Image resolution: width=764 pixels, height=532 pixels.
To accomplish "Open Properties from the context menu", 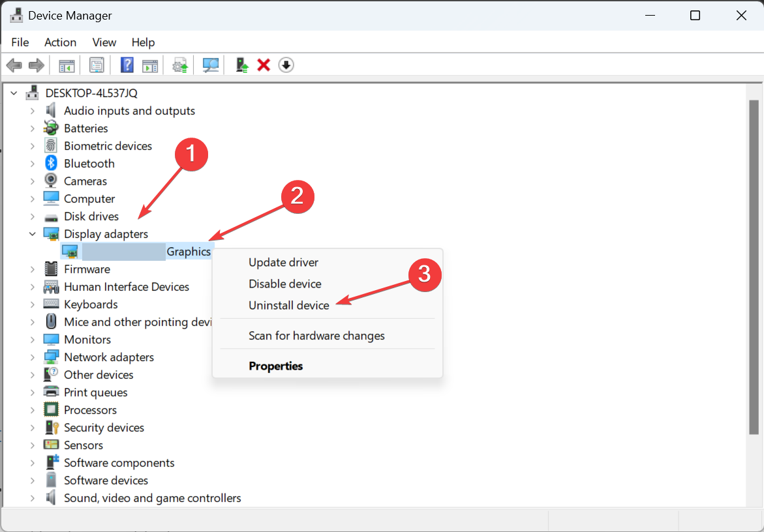I will coord(275,366).
